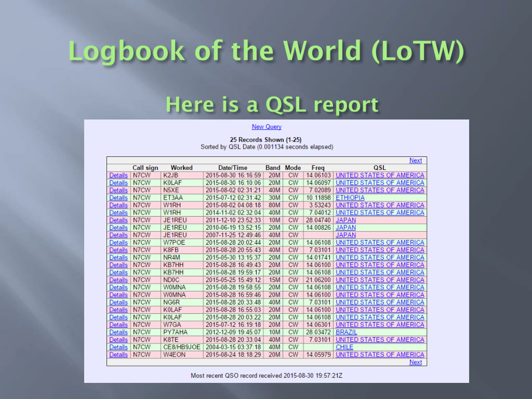Select the Call sign column header
The width and height of the screenshot is (532, 399).
tap(145, 168)
